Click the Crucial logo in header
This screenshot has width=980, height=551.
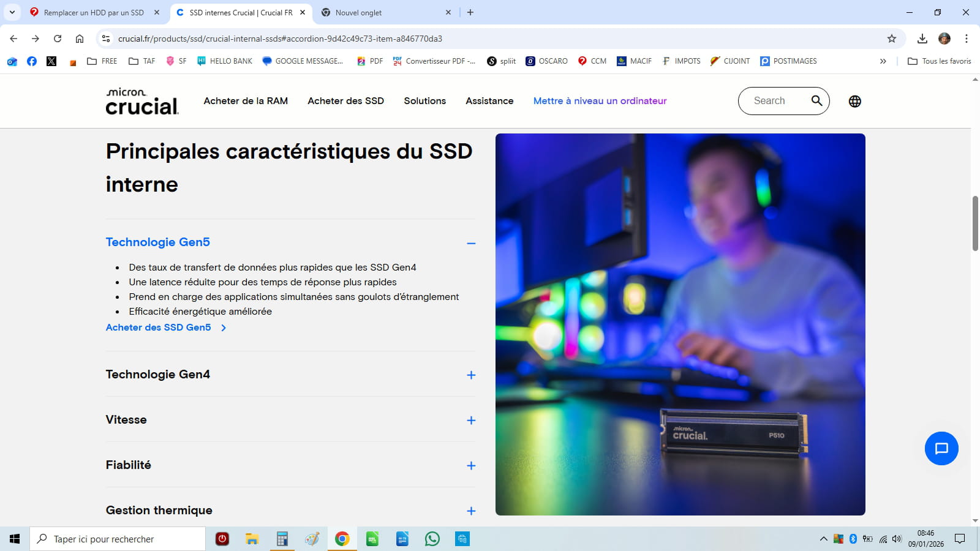click(x=142, y=102)
